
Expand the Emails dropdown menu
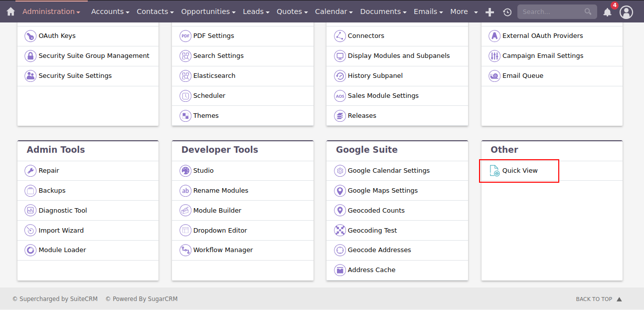pyautogui.click(x=428, y=11)
